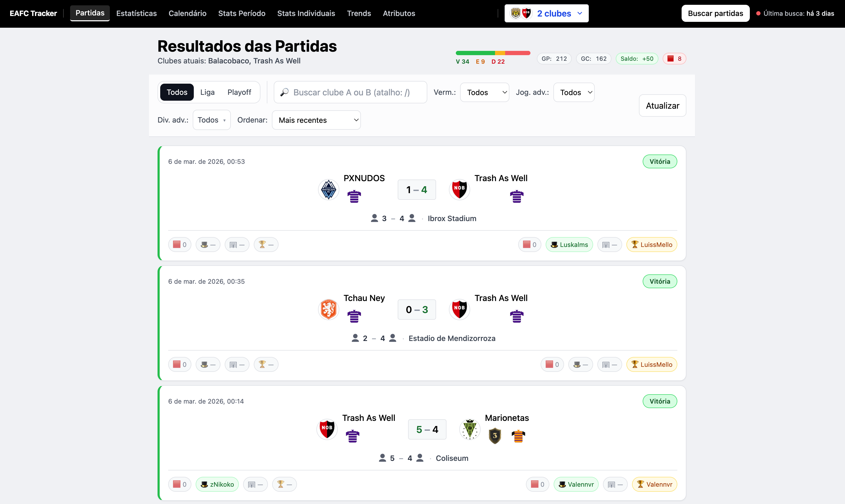Screen dimensions: 845x504
Task: Open the 2 clubes selector dropdown
Action: click(546, 14)
